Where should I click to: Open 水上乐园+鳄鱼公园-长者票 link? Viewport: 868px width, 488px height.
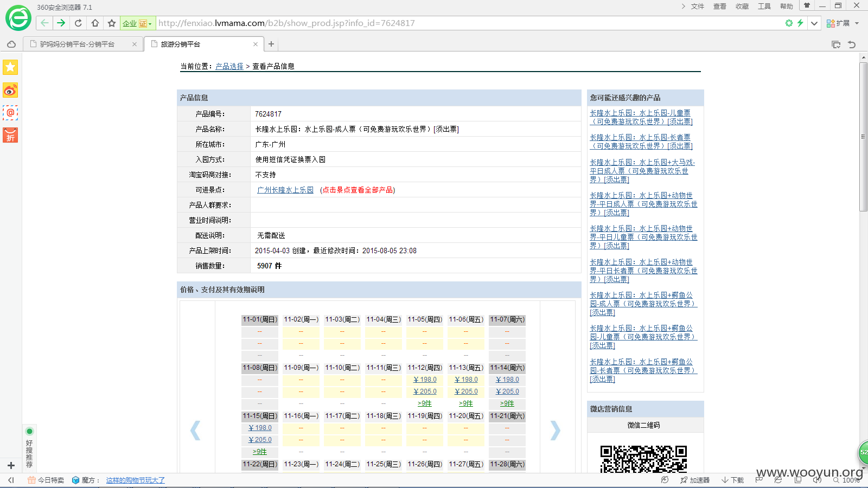pos(643,370)
